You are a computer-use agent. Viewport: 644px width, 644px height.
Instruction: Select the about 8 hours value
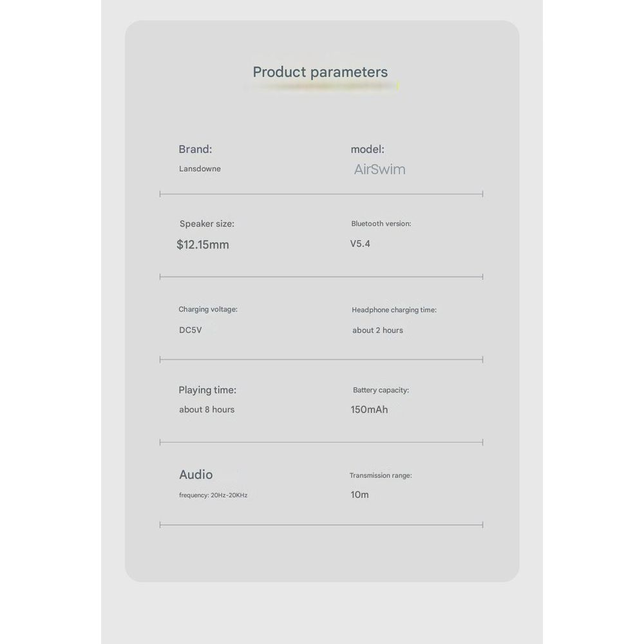207,410
